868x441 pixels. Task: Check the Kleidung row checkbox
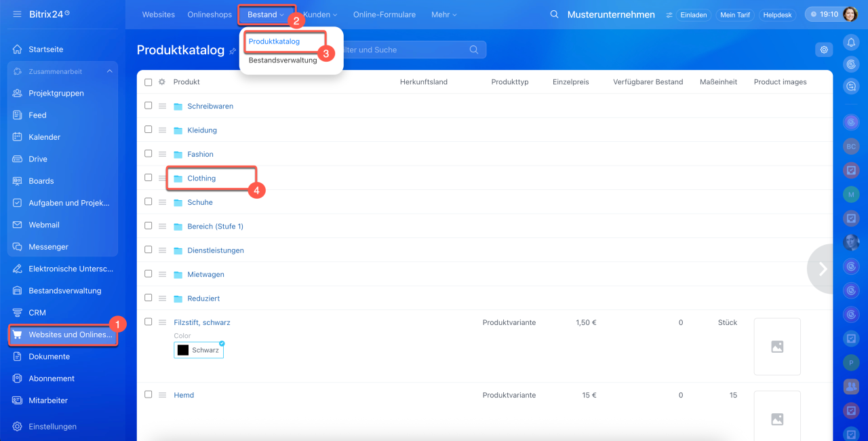(149, 130)
